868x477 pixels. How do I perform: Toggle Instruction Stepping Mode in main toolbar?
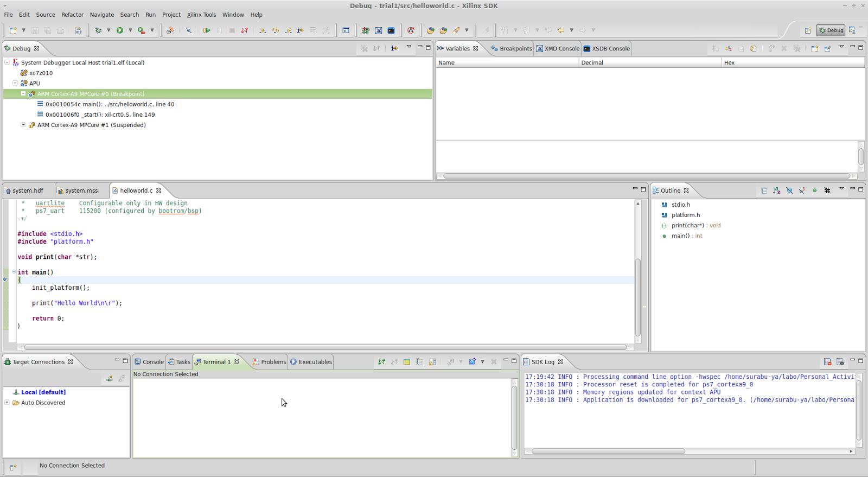(x=301, y=30)
